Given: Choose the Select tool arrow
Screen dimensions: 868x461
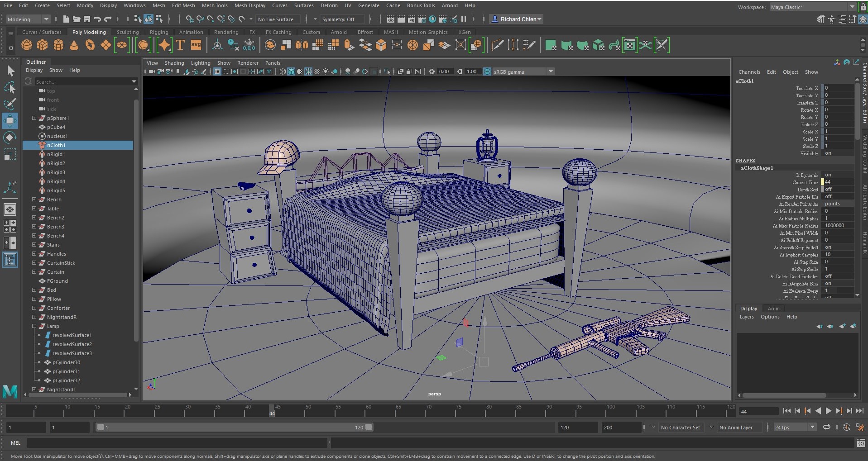Looking at the screenshot, I should pos(10,71).
